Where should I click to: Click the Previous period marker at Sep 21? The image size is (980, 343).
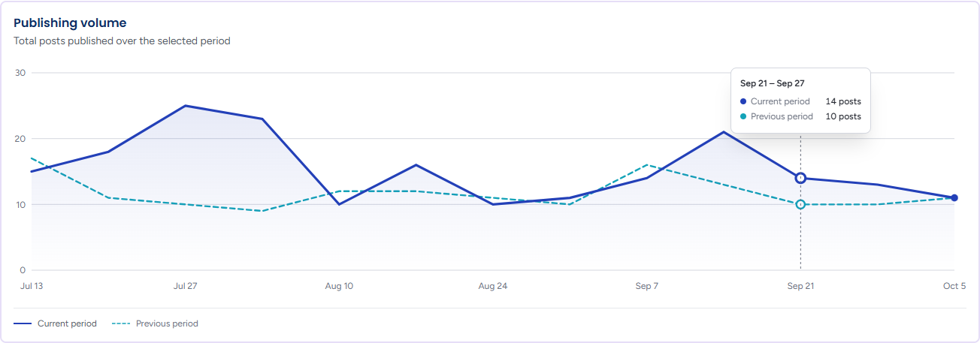pyautogui.click(x=800, y=204)
